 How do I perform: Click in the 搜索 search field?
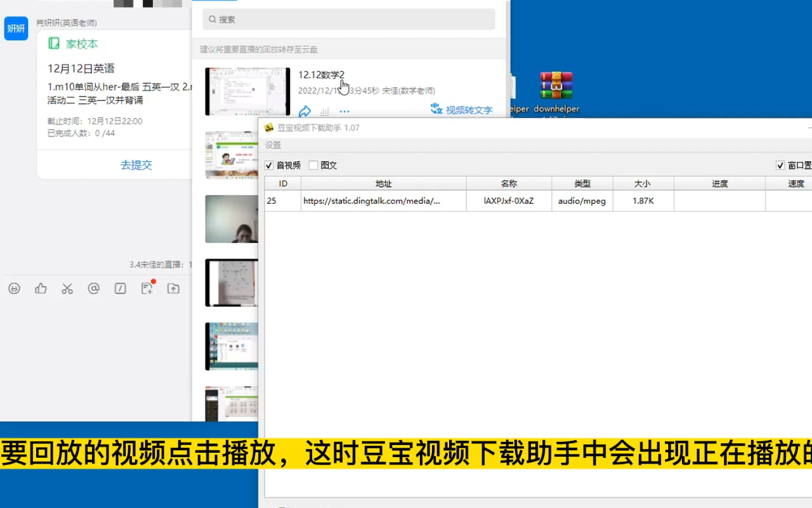(349, 20)
